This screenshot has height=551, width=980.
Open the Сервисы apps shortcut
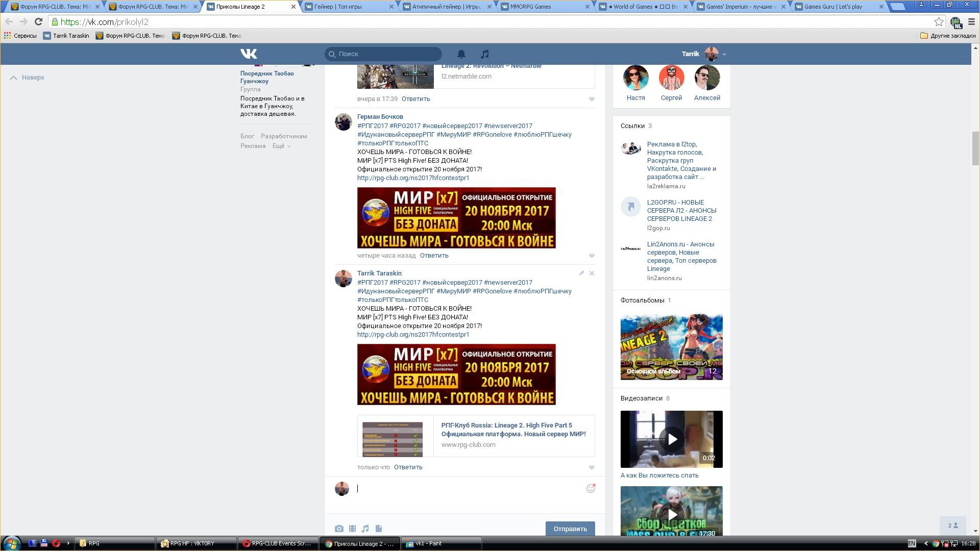(20, 36)
